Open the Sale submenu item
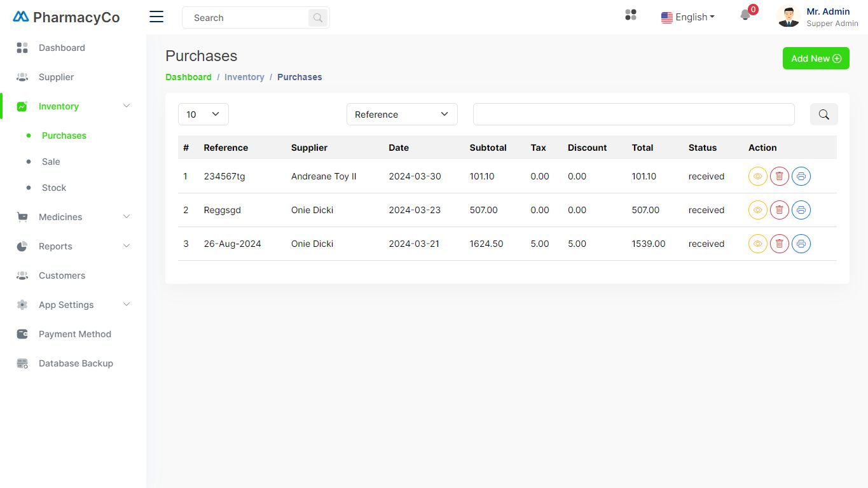868x488 pixels. click(51, 162)
